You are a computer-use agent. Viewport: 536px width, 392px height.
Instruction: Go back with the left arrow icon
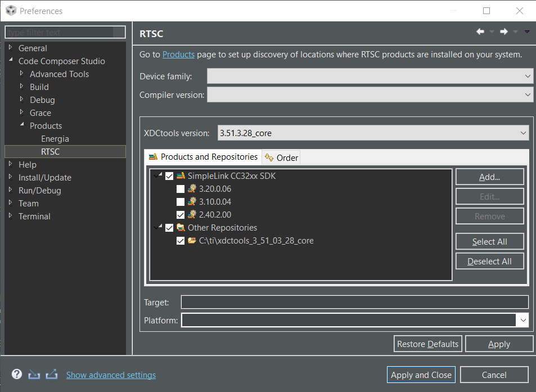pyautogui.click(x=480, y=32)
